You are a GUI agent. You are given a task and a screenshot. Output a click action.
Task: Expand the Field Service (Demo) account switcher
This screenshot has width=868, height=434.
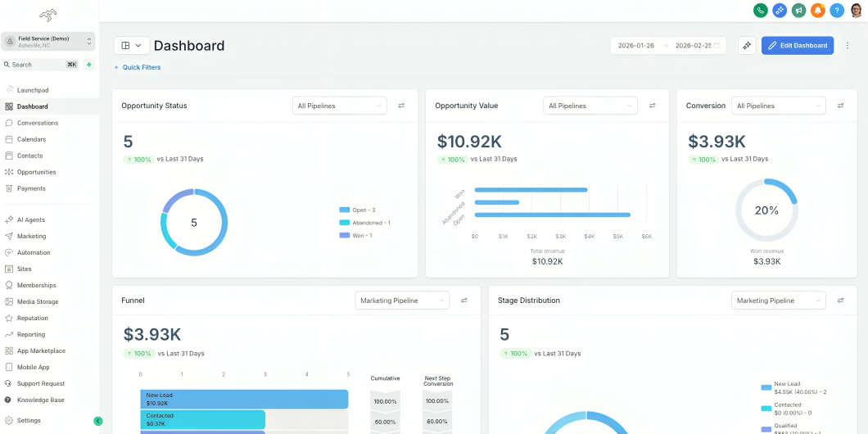[48, 42]
